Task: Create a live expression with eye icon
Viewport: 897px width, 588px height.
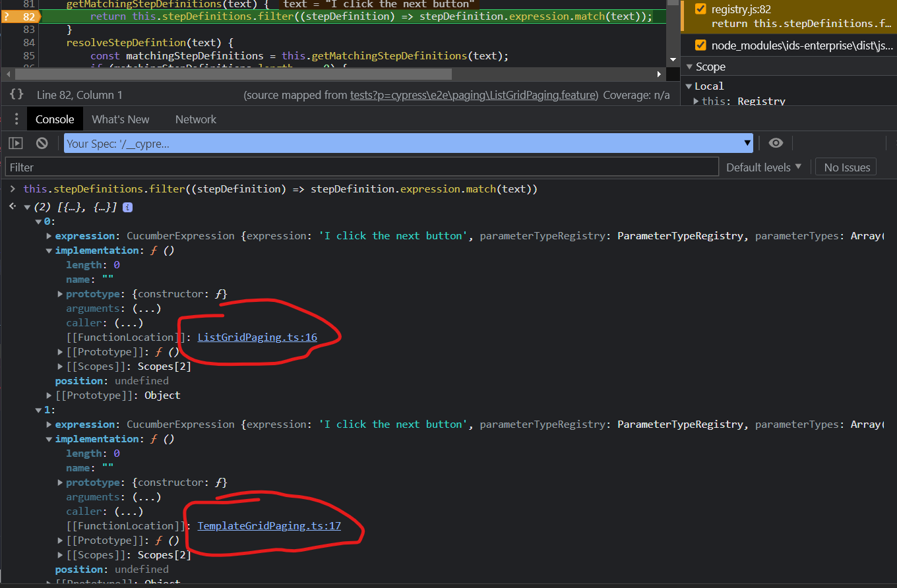Action: pyautogui.click(x=776, y=142)
